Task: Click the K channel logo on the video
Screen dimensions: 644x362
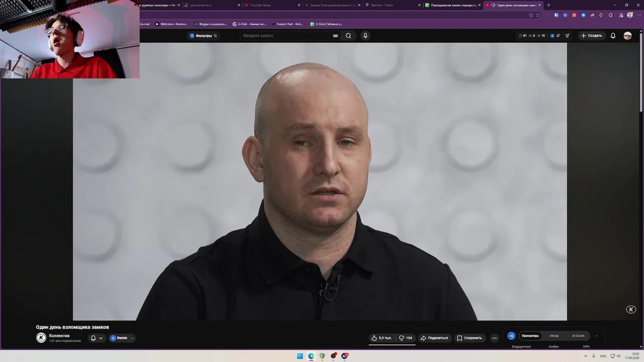Action: click(631, 309)
